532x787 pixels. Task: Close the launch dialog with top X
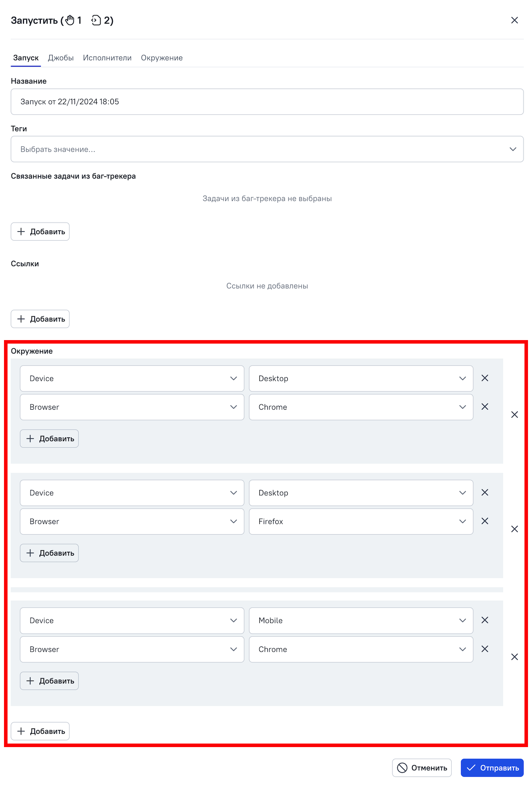(514, 20)
